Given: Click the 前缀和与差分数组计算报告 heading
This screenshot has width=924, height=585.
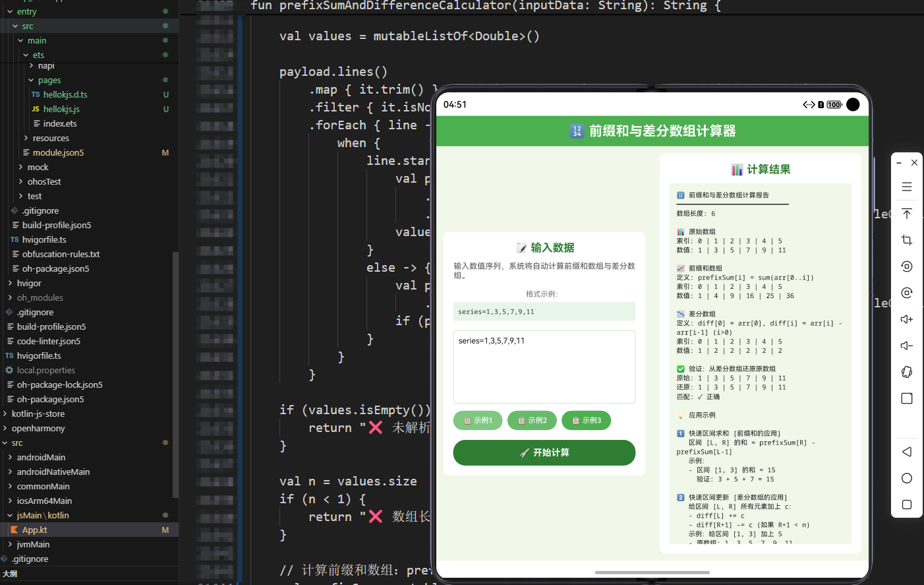Looking at the screenshot, I should pos(729,195).
